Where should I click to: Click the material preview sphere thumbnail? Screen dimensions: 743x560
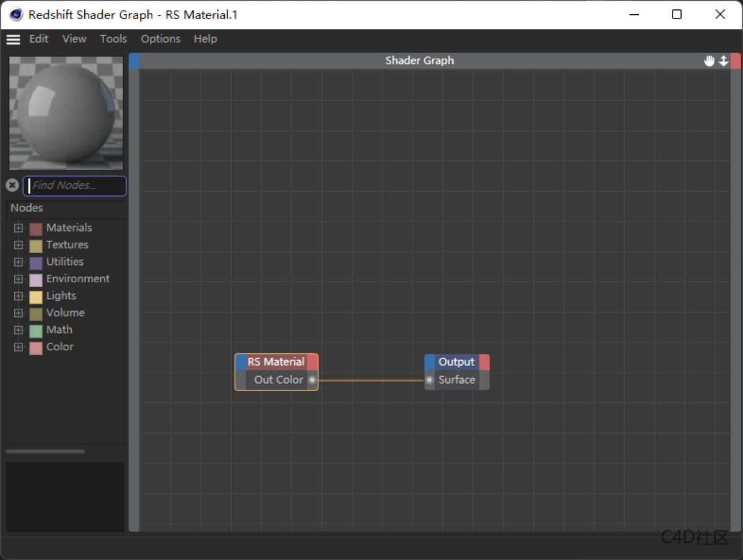click(66, 113)
